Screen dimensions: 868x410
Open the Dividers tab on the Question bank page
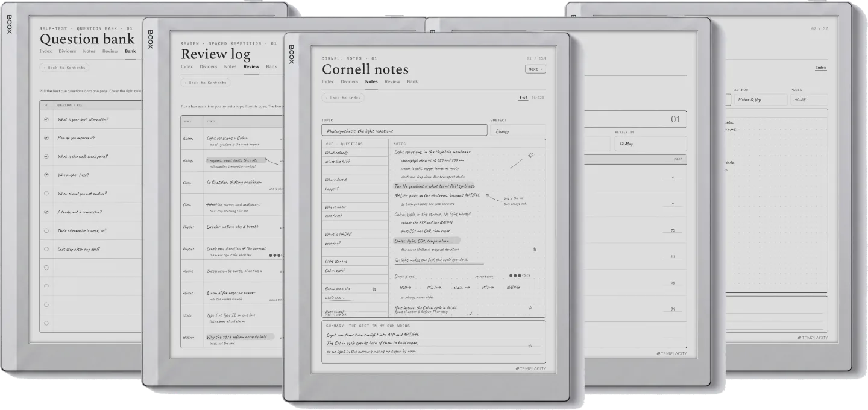tap(68, 52)
